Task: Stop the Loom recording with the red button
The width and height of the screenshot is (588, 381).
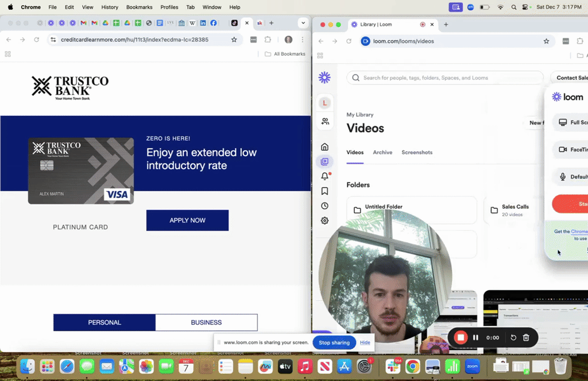Action: [461, 337]
